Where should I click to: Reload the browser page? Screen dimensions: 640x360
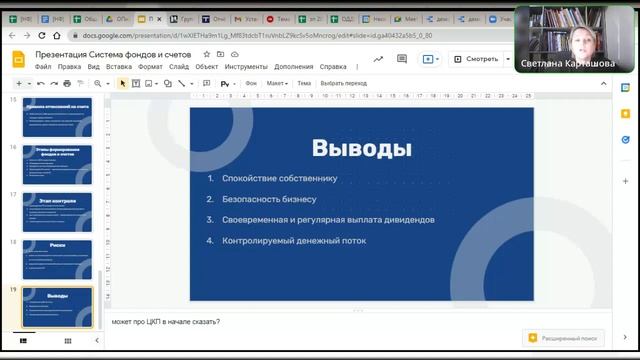[x=42, y=36]
